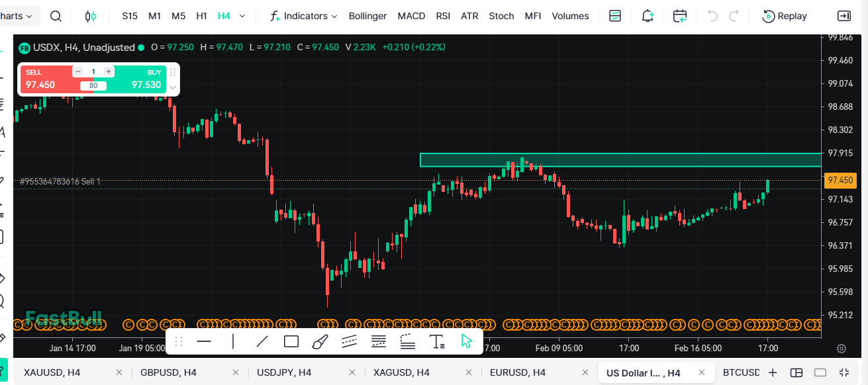The image size is (868, 385).
Task: Open the EURUSD, H4 chart tab
Action: pyautogui.click(x=518, y=372)
